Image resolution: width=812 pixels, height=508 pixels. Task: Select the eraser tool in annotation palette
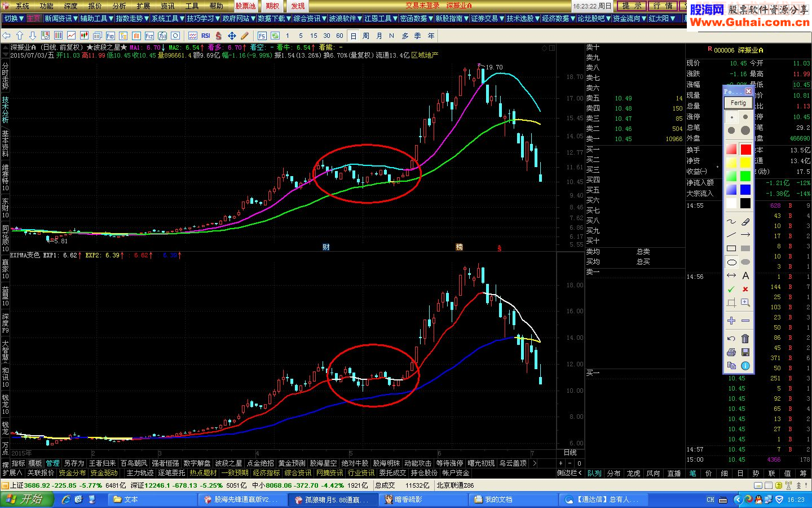(745, 222)
